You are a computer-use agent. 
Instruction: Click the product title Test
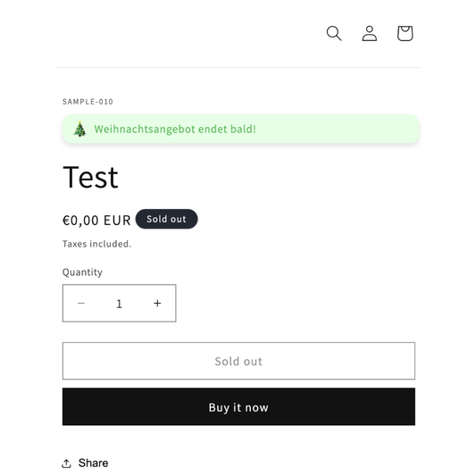point(90,178)
